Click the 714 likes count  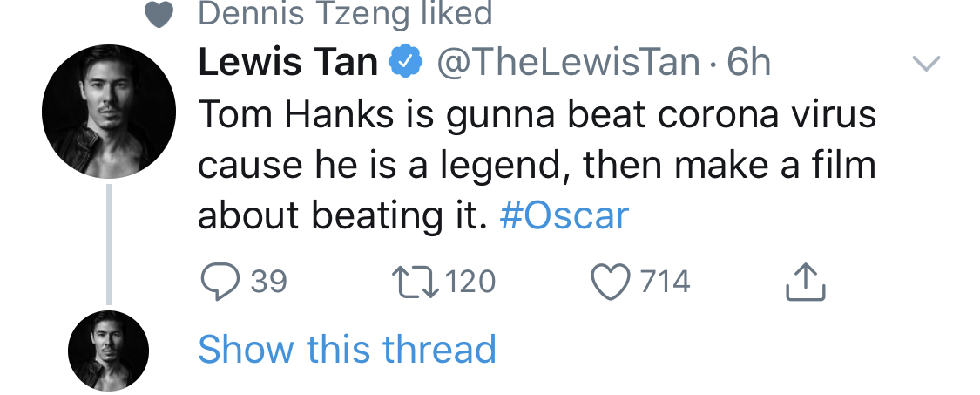(665, 282)
